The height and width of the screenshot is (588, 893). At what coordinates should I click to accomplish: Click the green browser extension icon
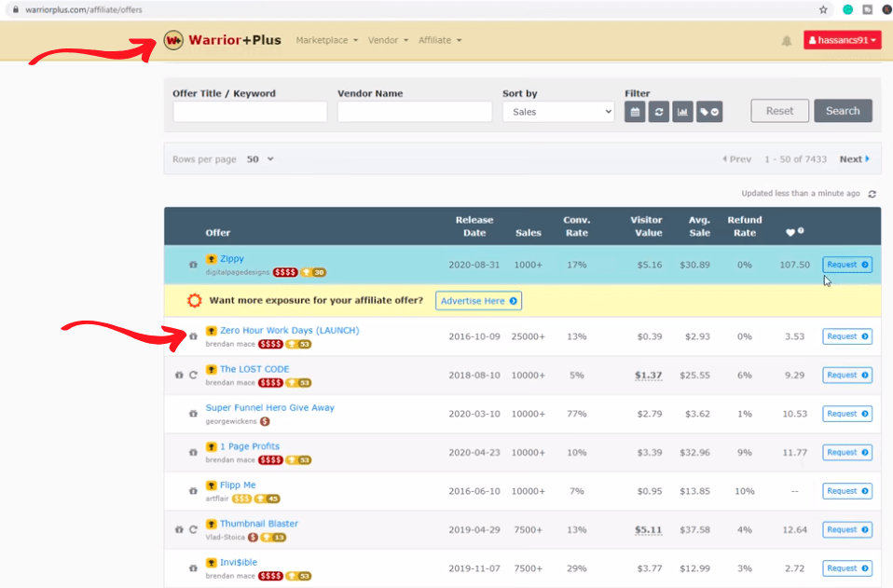(848, 9)
